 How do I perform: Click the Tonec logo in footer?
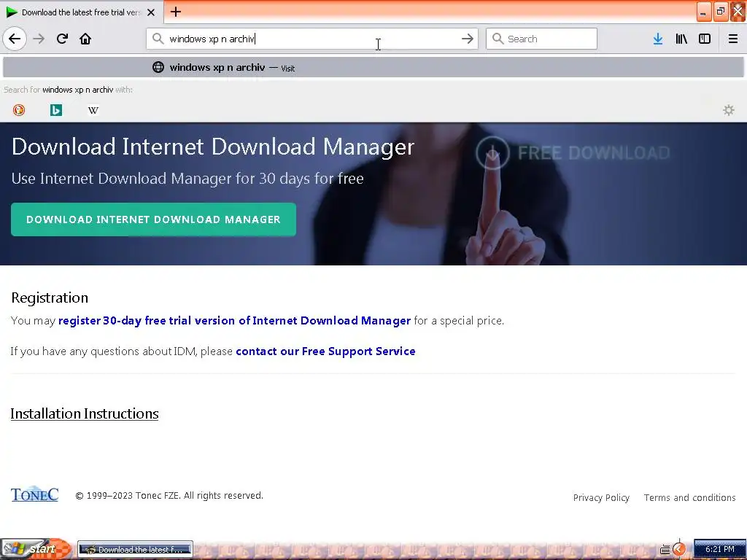[35, 494]
